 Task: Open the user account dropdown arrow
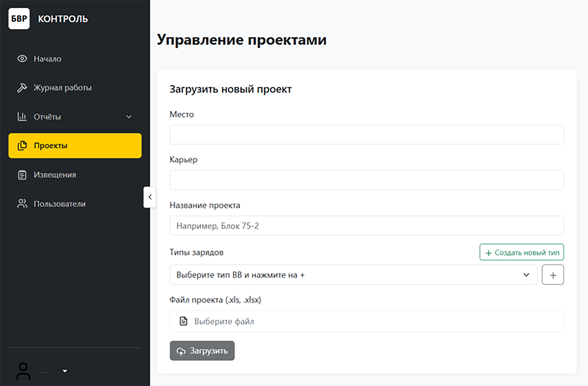point(65,371)
